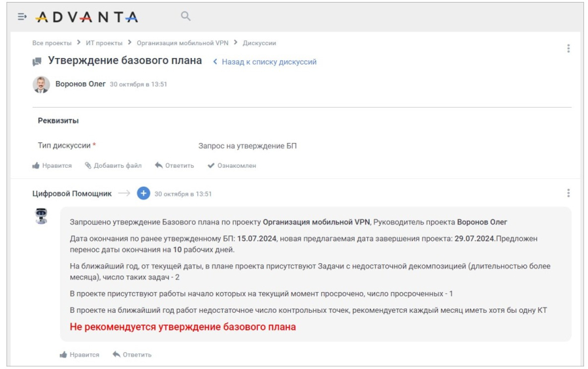The width and height of the screenshot is (588, 369).
Task: Go to the Все проекты breadcrumb
Action: (x=52, y=43)
